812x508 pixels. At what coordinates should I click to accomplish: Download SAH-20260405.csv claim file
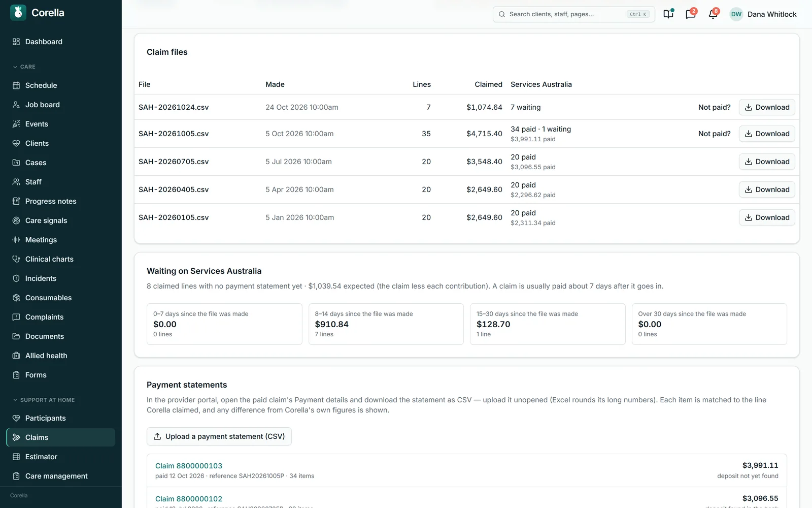point(767,189)
